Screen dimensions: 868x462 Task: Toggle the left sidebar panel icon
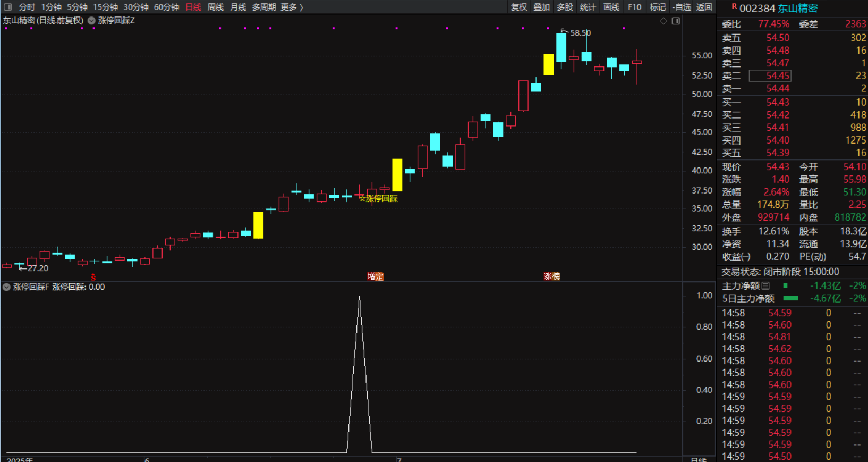point(7,7)
